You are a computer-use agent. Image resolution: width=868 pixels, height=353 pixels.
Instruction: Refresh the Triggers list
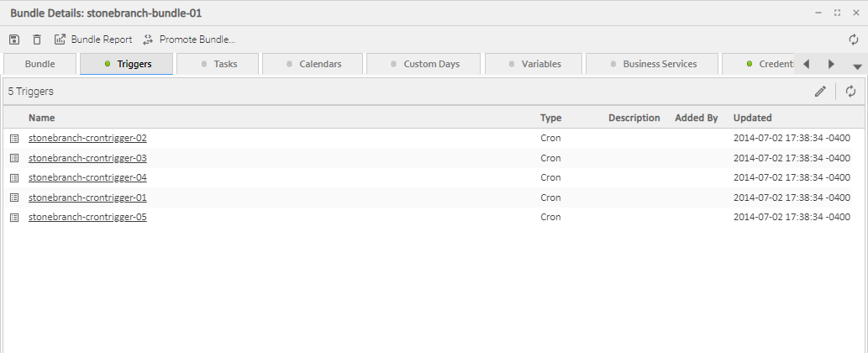(x=850, y=92)
